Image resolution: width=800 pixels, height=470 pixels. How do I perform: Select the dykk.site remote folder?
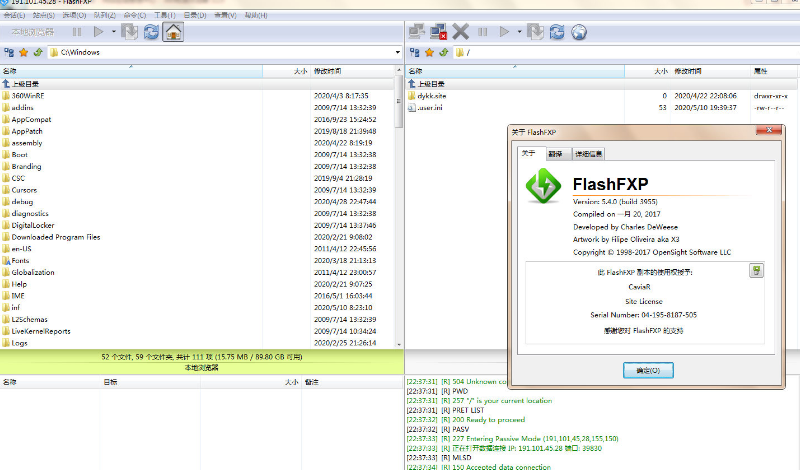(x=602, y=95)
